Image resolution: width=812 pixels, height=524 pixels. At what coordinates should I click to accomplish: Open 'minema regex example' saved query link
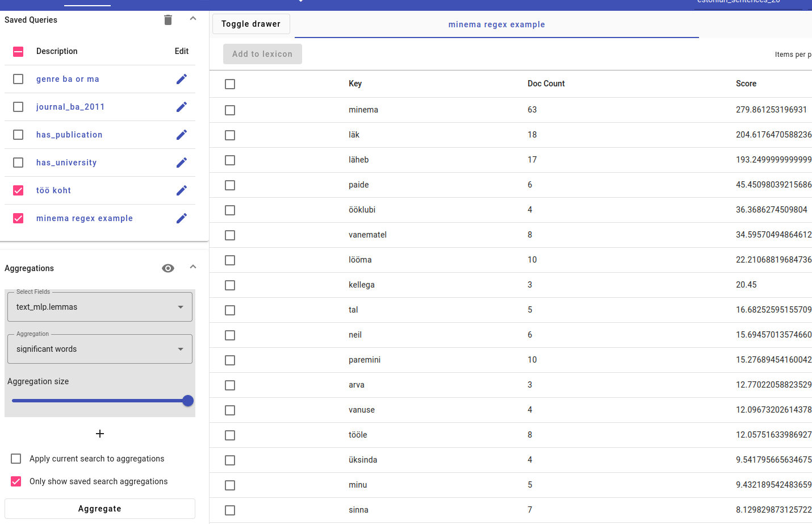tap(85, 218)
